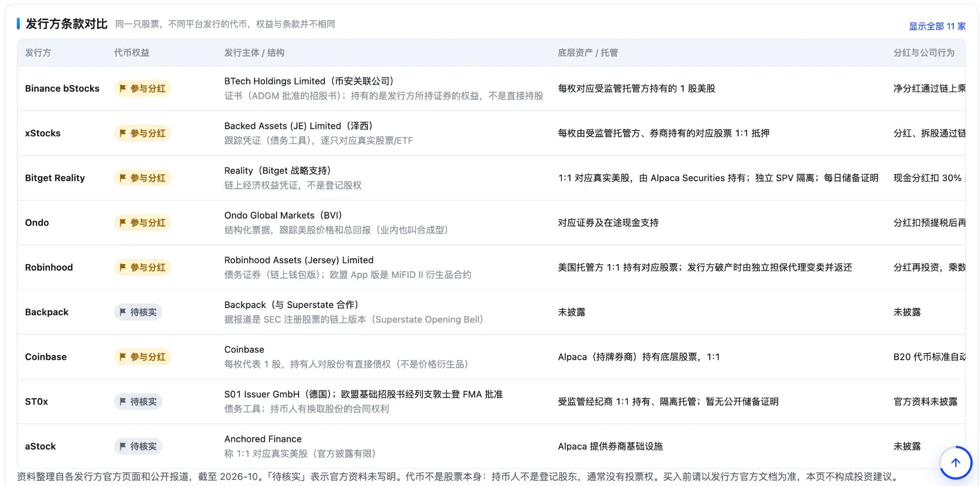The width and height of the screenshot is (980, 486).
Task: Click the gray flag icon in Backpack row
Action: tap(123, 312)
